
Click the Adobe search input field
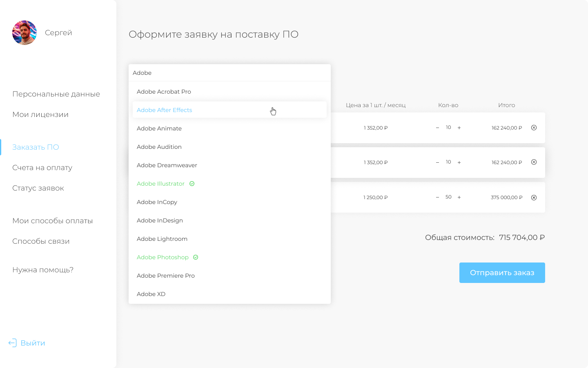coord(229,73)
